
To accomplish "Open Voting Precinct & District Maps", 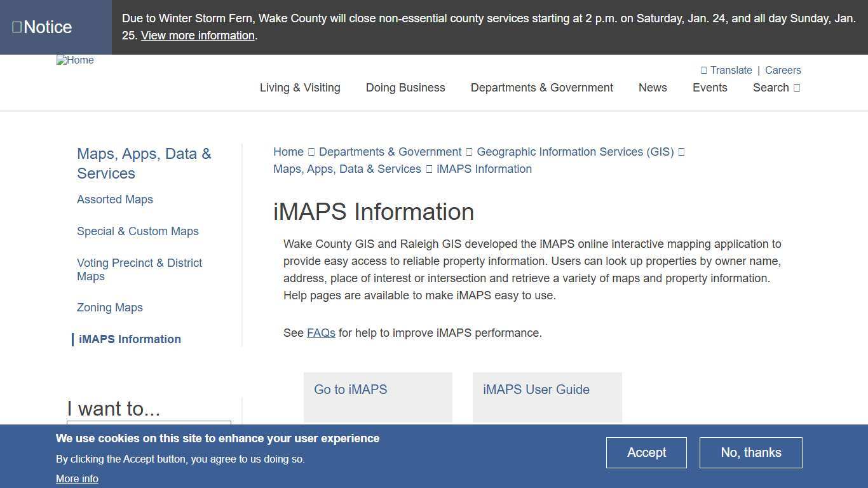I will (139, 269).
